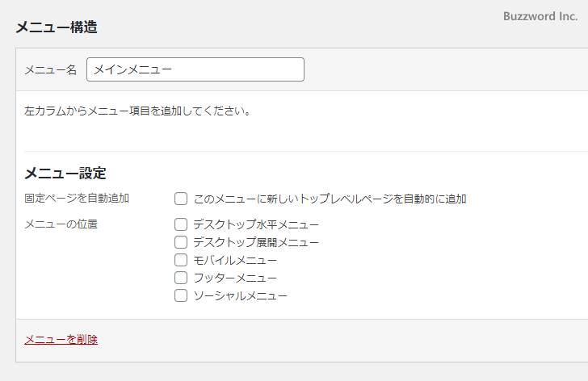Click the デスクトップ水平メニュー label text

[256, 224]
